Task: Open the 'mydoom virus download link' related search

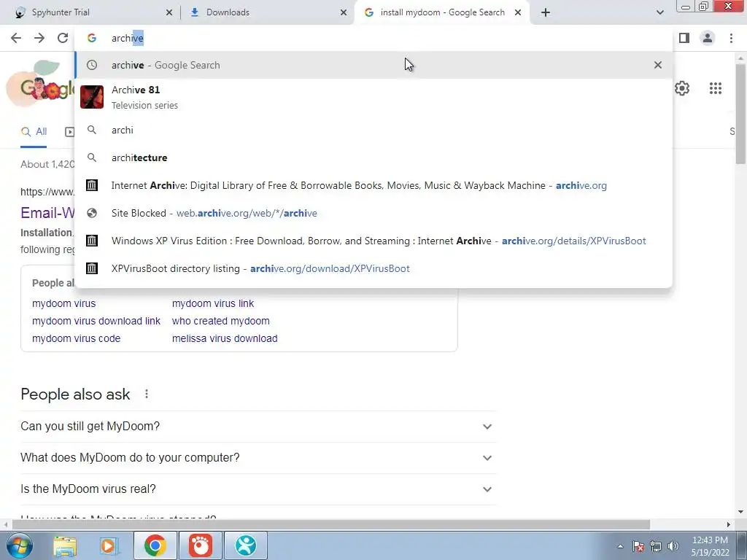Action: tap(96, 321)
